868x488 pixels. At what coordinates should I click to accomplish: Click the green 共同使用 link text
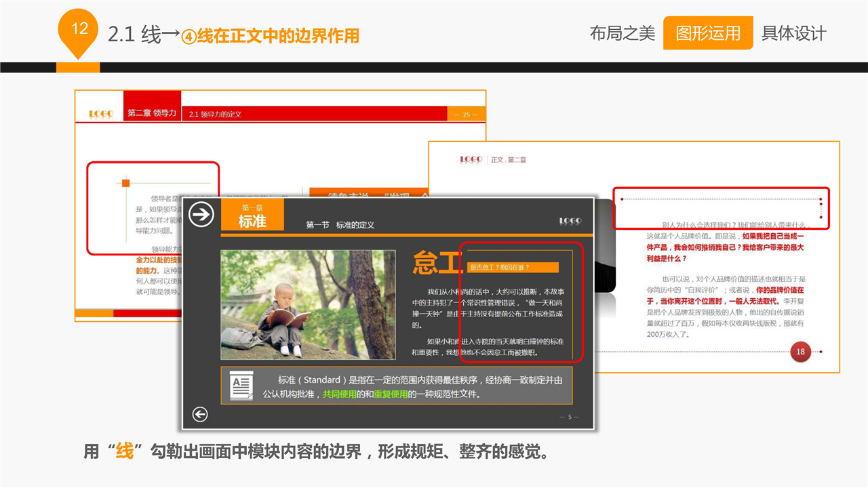click(x=339, y=394)
